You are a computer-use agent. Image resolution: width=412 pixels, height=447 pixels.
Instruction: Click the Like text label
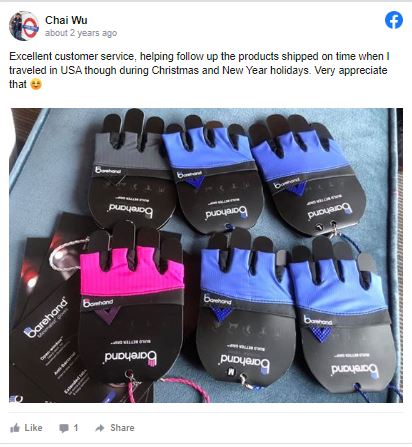pyautogui.click(x=33, y=428)
